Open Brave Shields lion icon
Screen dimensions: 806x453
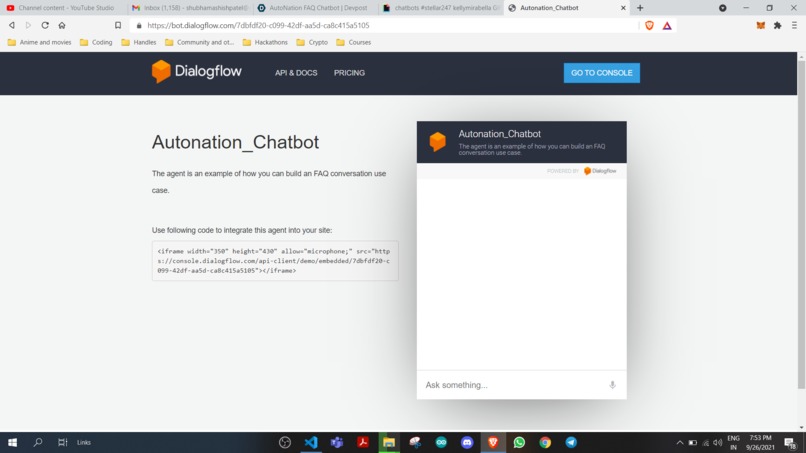click(649, 25)
